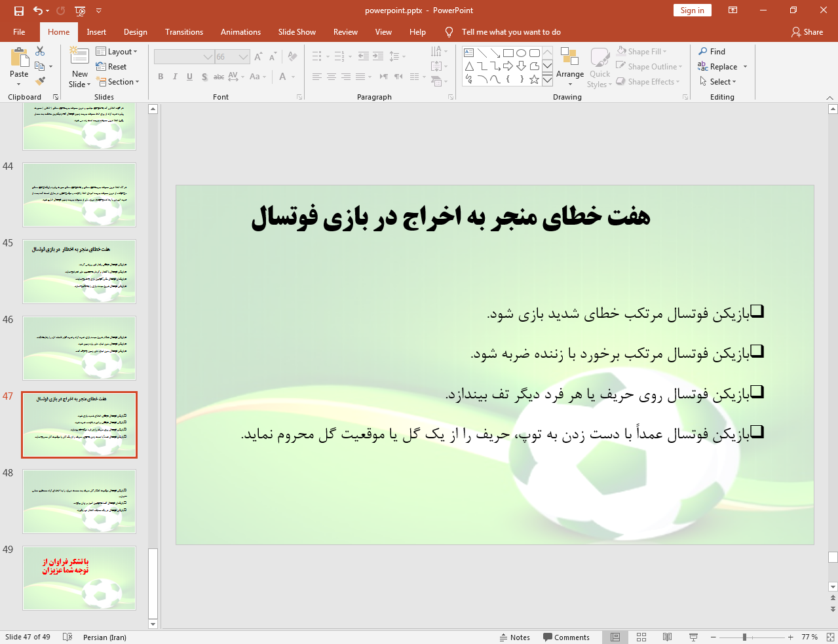Toggle Bold formatting
Screen dimensions: 838x644
[161, 77]
